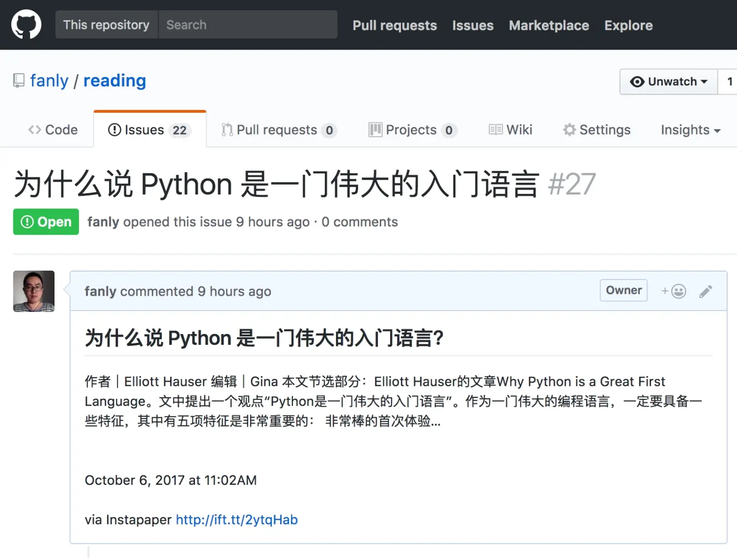Screen dimensions: 737x560
Task: Click the commenter's avatar thumbnail
Action: pos(34,291)
